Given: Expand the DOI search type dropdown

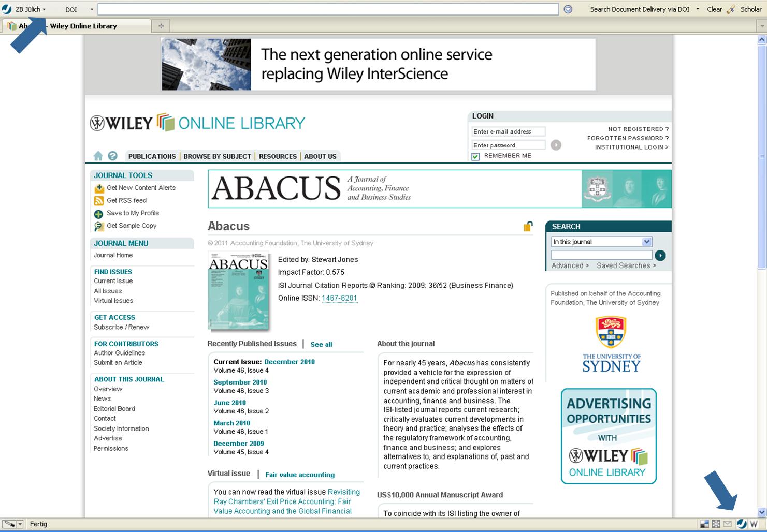Looking at the screenshot, I should pyautogui.click(x=91, y=9).
